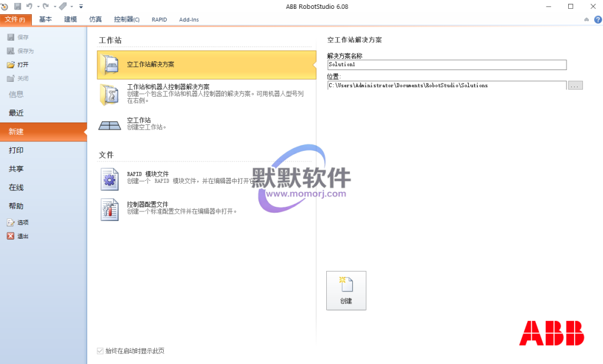Switch to the Add-Ins ribbon tab
The width and height of the screenshot is (603, 364).
[x=189, y=19]
